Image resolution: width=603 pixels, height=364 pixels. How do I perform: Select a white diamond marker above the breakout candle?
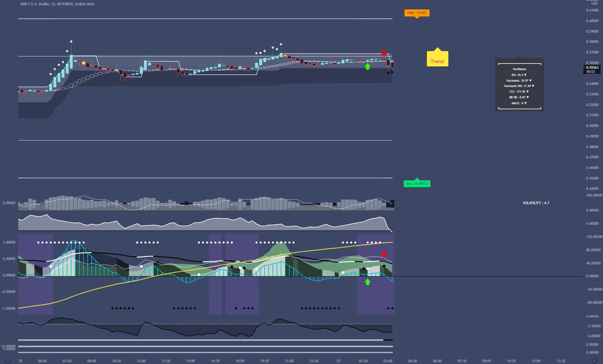(x=71, y=42)
